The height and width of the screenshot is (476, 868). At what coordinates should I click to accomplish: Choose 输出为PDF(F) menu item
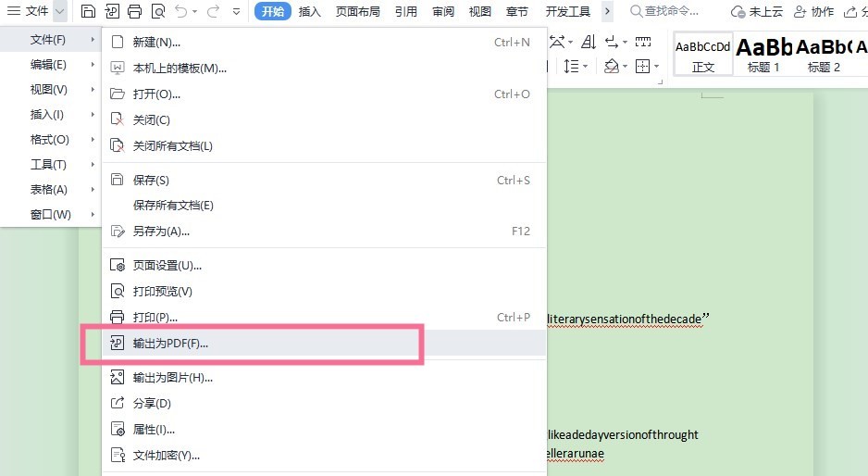325,344
